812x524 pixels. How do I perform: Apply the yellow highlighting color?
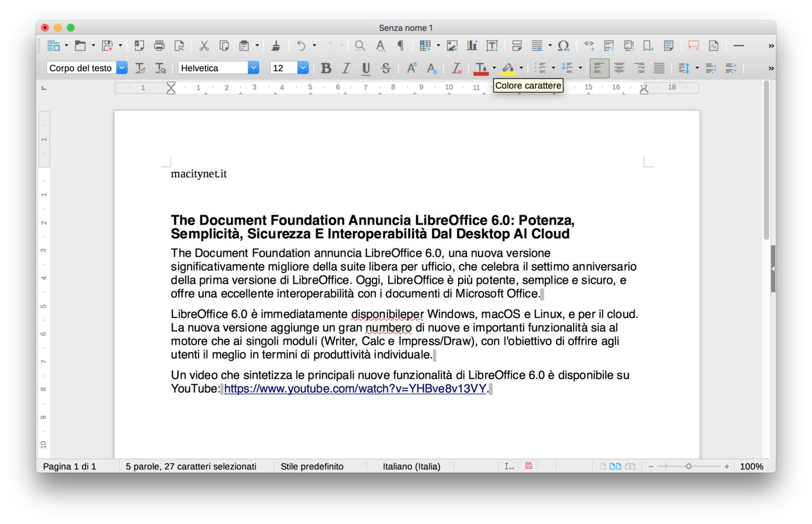[508, 68]
